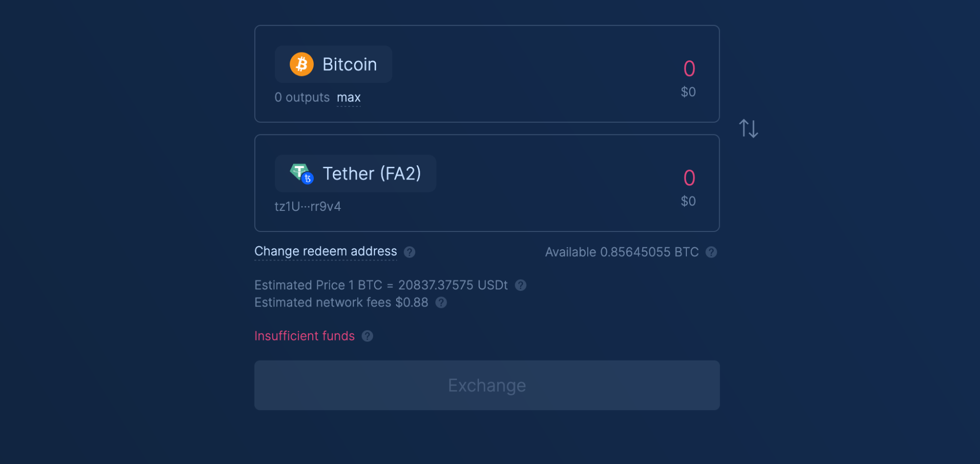Open the Bitcoin currency selector
This screenshot has width=980, height=464.
333,64
